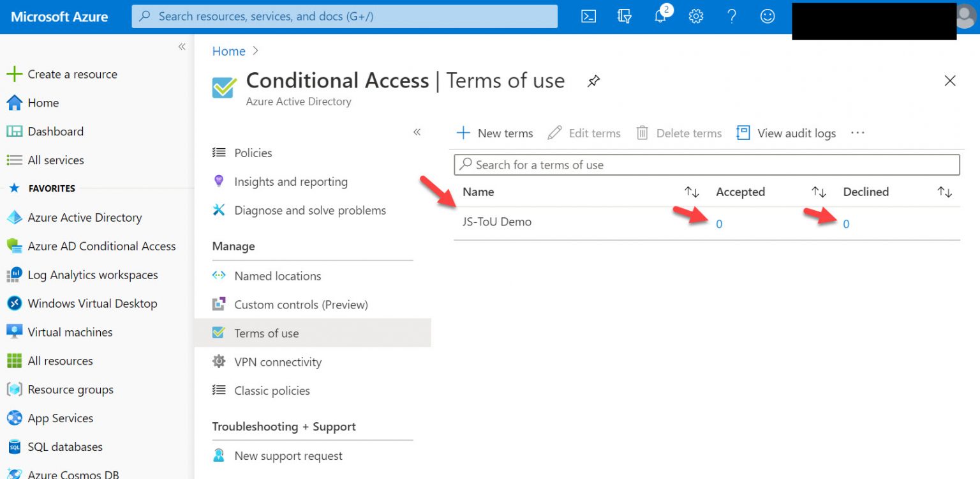Open the Cloud Shell icon in top bar
This screenshot has height=479, width=980.
(588, 17)
